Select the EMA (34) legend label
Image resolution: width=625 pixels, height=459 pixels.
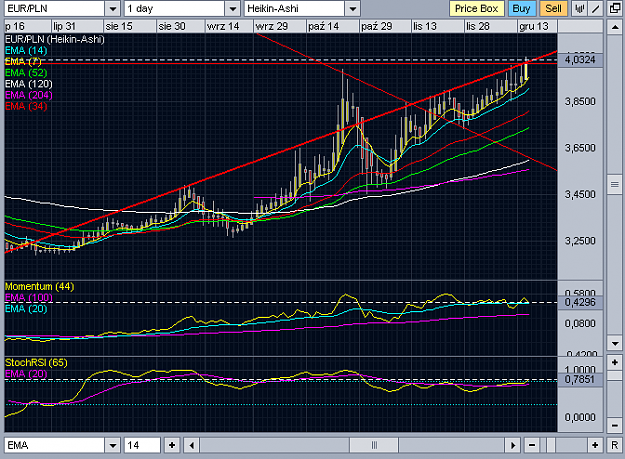pos(26,106)
